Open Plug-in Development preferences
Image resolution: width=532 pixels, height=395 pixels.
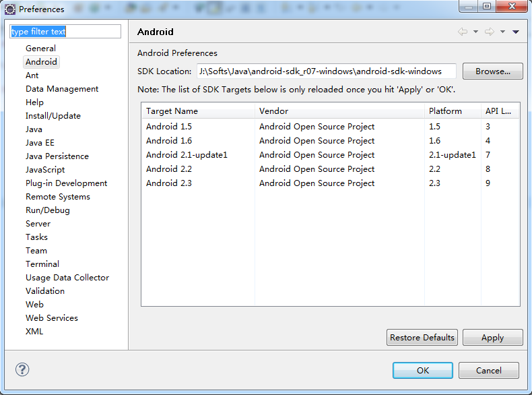[66, 183]
